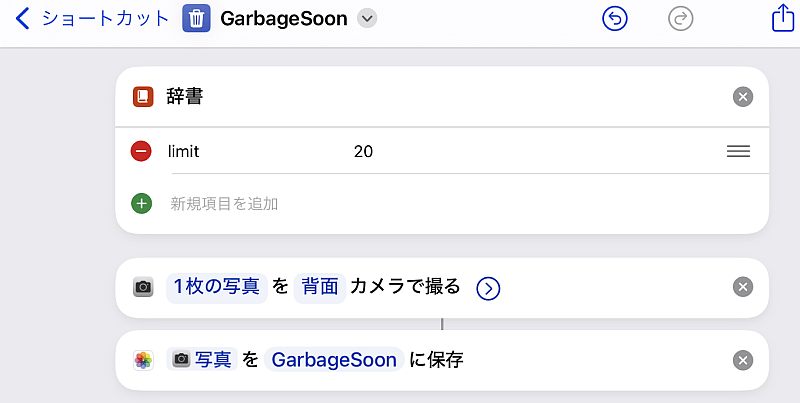Tap the red 辞書 book icon
Viewport: 800px width, 403px height.
click(x=143, y=97)
